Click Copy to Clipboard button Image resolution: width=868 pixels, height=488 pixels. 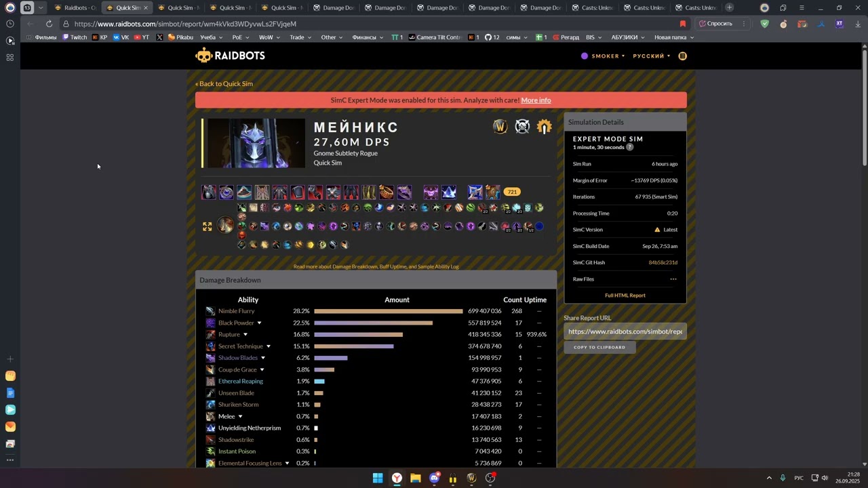click(599, 347)
